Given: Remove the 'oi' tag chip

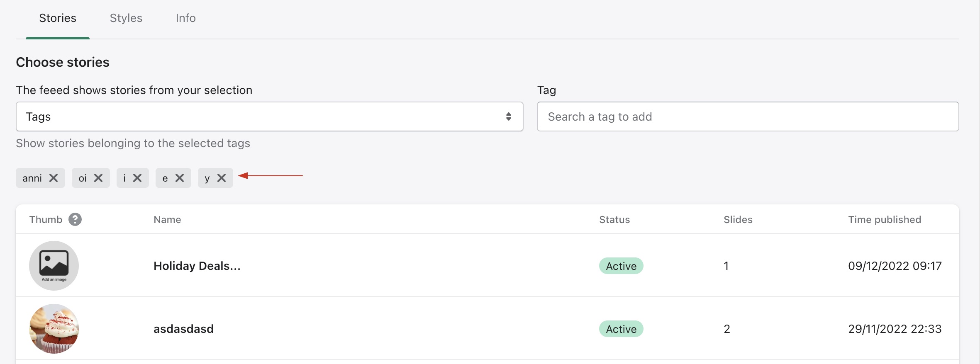Looking at the screenshot, I should tap(98, 178).
